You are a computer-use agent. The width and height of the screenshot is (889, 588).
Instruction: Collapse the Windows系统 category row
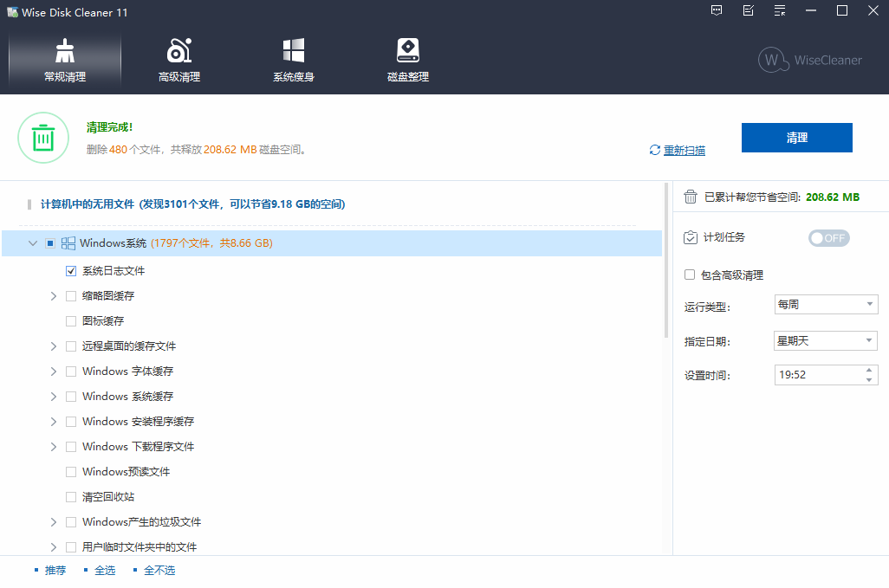click(32, 243)
